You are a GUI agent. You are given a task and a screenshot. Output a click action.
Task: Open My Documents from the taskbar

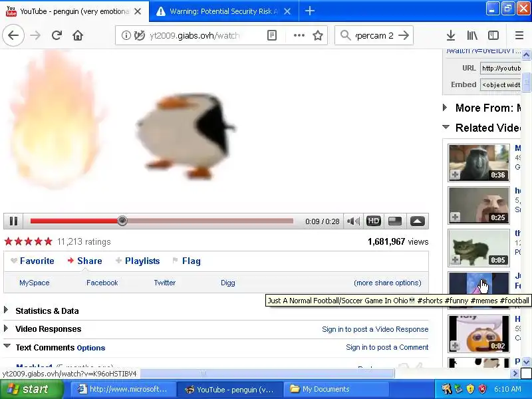(x=335, y=389)
